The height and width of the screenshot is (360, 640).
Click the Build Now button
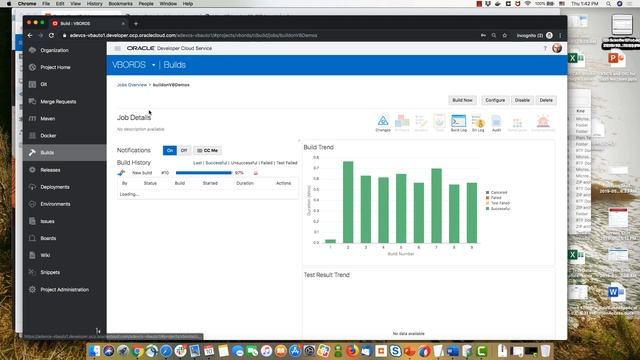[x=462, y=100]
